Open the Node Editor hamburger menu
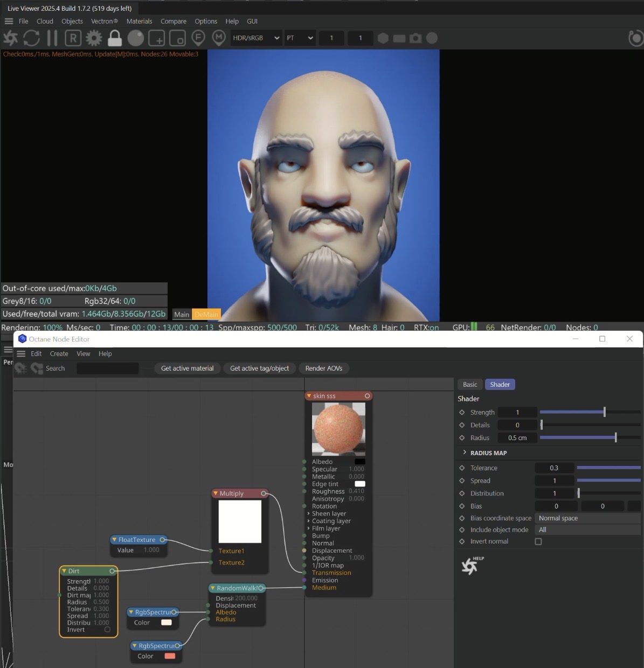 (x=21, y=354)
